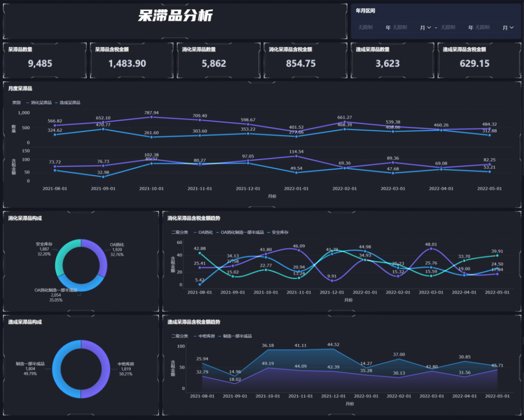
Task: Click the 787.94 data point on monthly chart
Action: point(151,117)
